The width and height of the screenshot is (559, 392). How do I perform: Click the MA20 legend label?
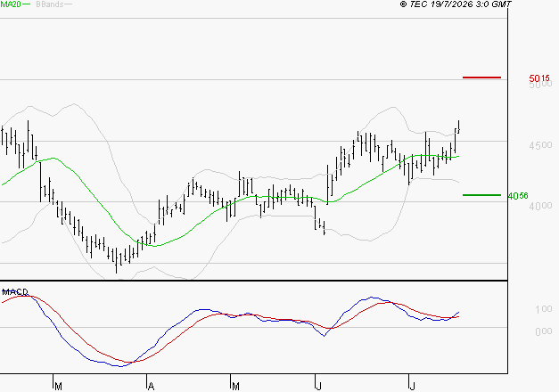tap(11, 4)
